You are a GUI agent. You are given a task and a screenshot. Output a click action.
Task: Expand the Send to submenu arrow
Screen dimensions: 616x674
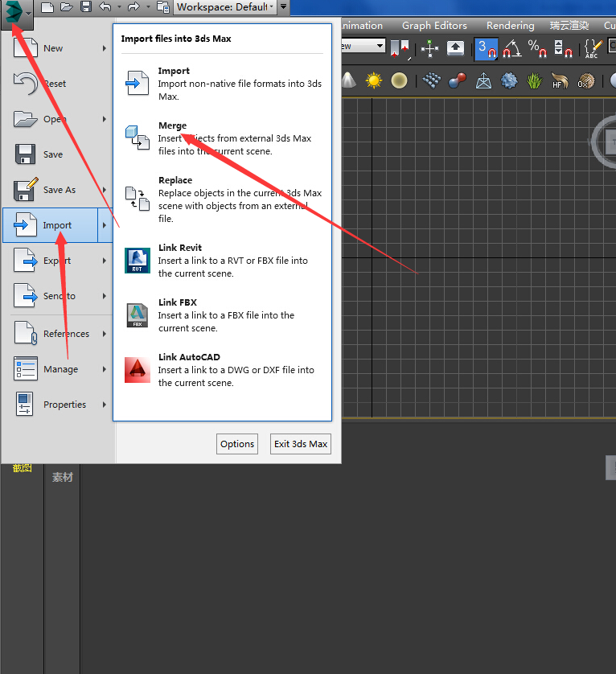[105, 296]
